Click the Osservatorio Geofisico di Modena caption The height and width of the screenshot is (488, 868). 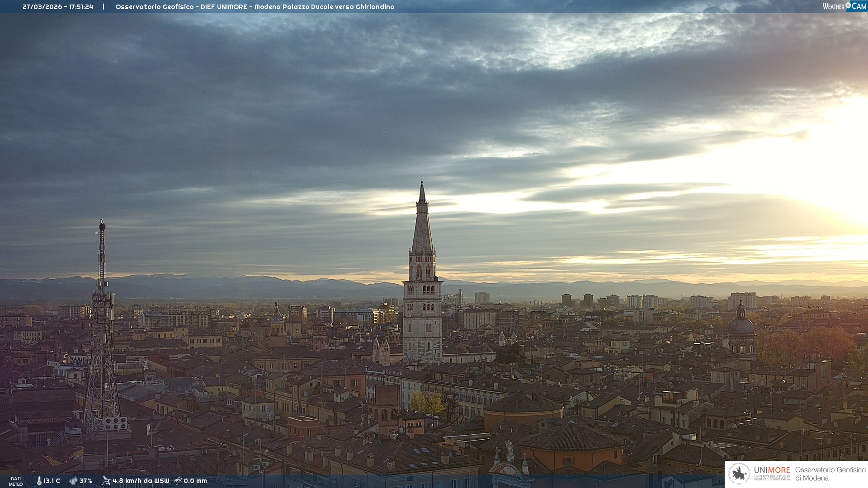pyautogui.click(x=830, y=474)
